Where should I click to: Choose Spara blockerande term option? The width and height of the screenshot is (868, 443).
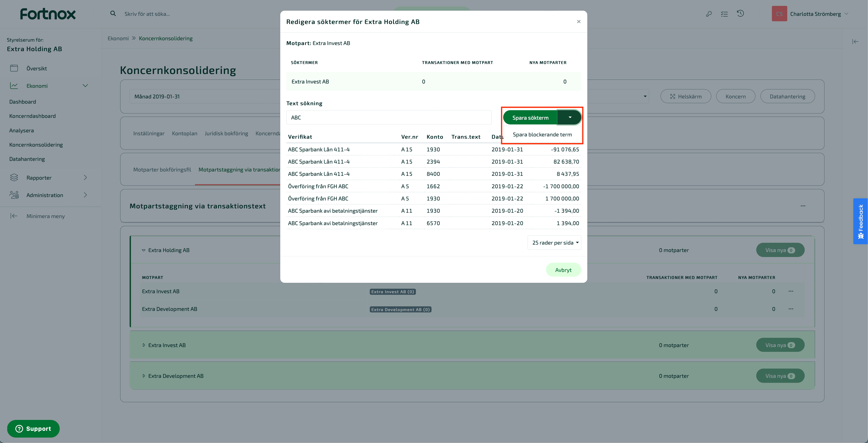pyautogui.click(x=542, y=135)
